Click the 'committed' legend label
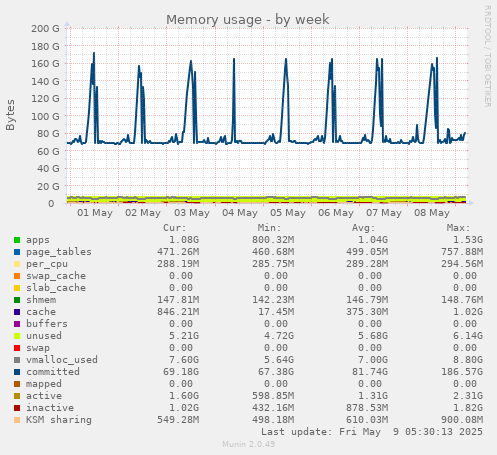 53,372
